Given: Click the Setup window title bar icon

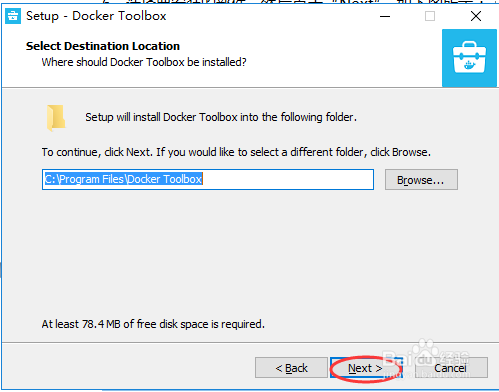Looking at the screenshot, I should (x=13, y=16).
